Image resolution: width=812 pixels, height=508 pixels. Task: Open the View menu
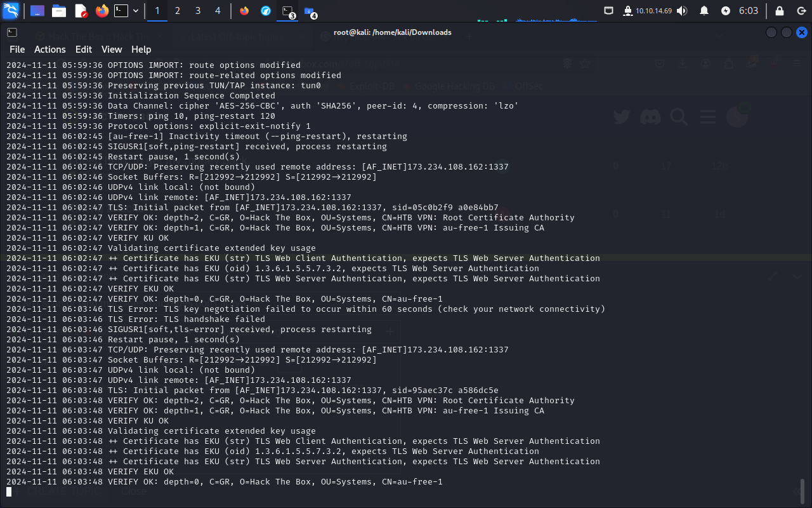pos(112,50)
